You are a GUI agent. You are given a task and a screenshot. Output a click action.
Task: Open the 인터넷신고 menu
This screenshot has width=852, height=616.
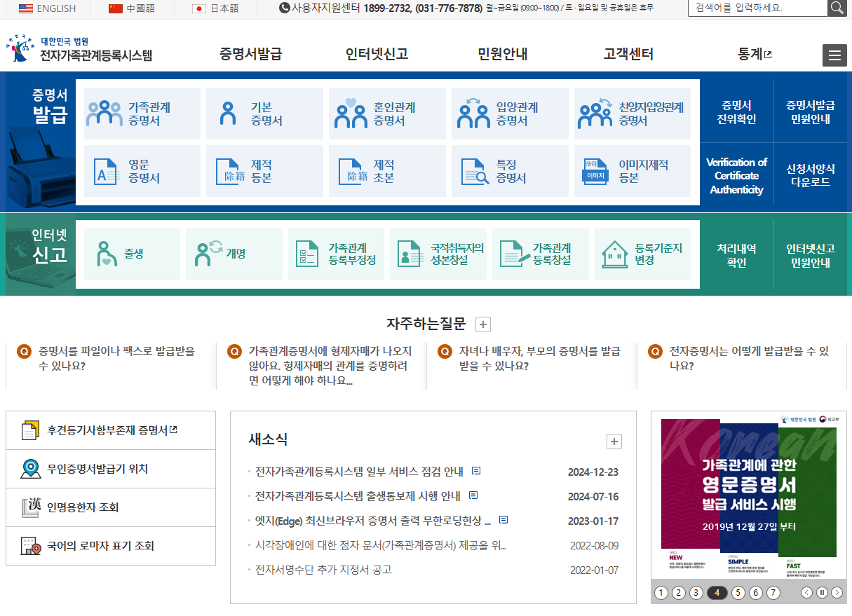(x=377, y=54)
